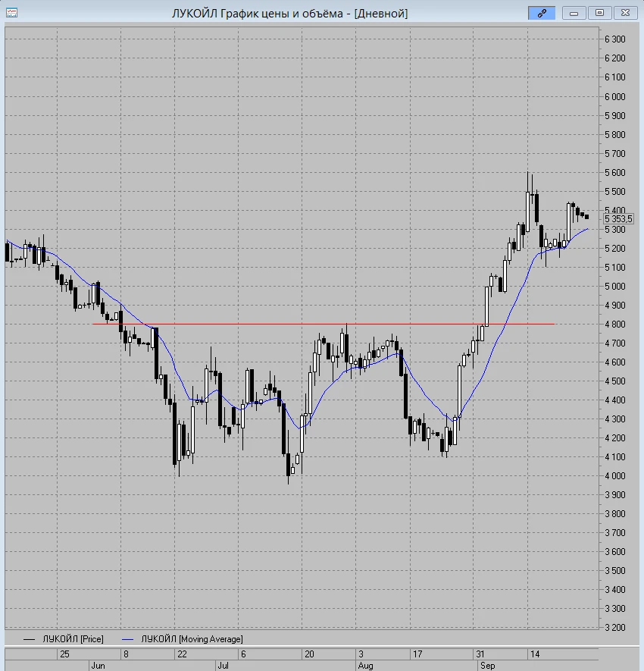Click the 4 400 price axis label
The height and width of the screenshot is (671, 644).
tap(615, 400)
